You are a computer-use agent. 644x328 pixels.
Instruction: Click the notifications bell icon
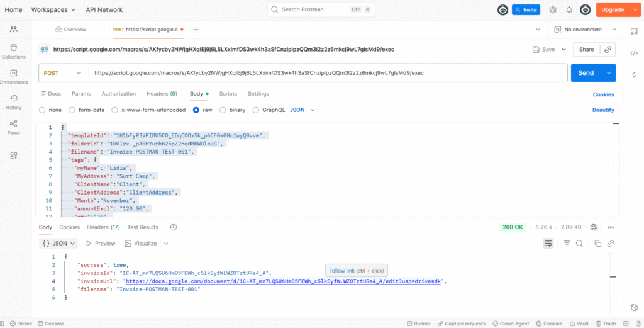tap(569, 10)
